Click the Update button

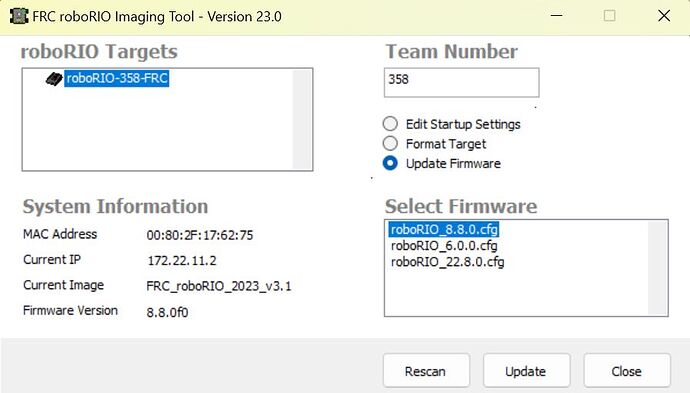(526, 371)
